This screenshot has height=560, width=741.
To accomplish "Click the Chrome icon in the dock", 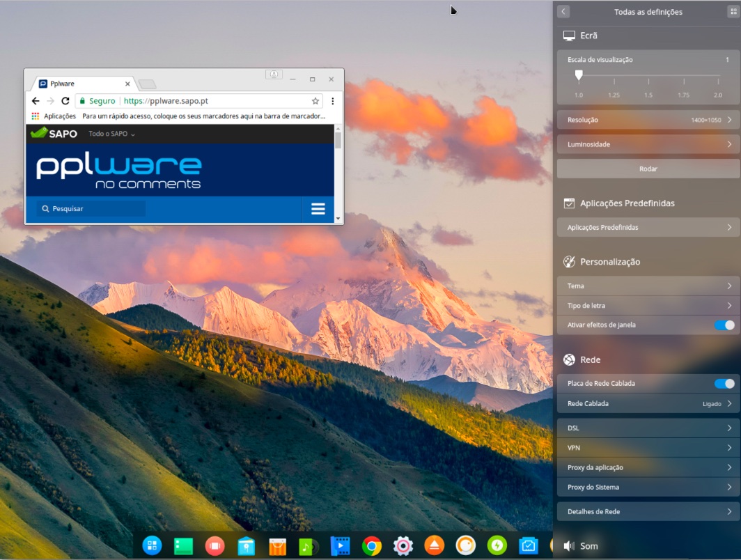I will (372, 546).
